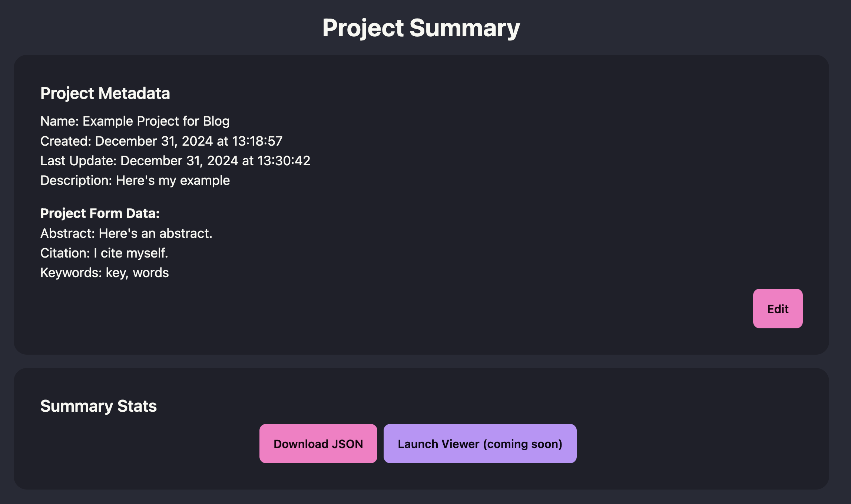This screenshot has width=851, height=504.
Task: Select the Project Metadata heading
Action: (105, 93)
